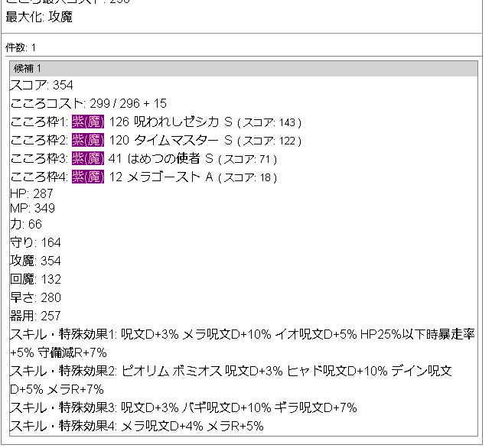Click the 紫(魔) tag in こころ枠4
Viewport: 492px width, 448px height.
[x=88, y=177]
